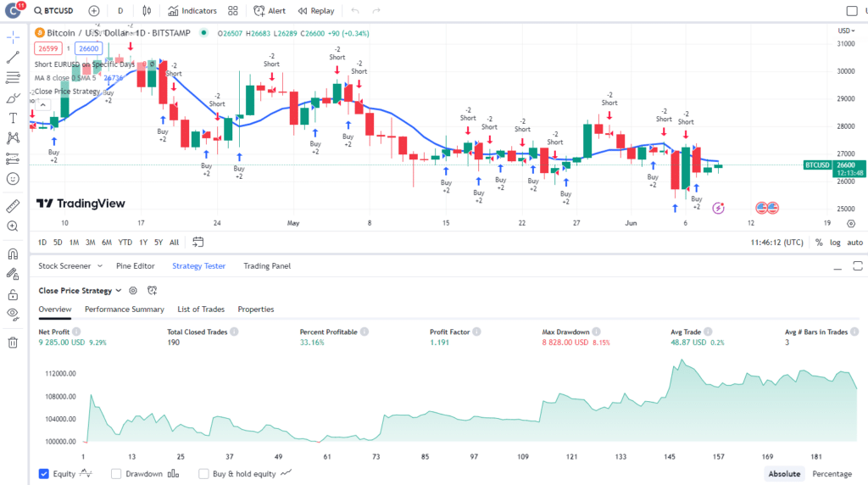Viewport: 868px width, 485px height.
Task: Switch to the Trading Panel tab
Action: pos(267,265)
